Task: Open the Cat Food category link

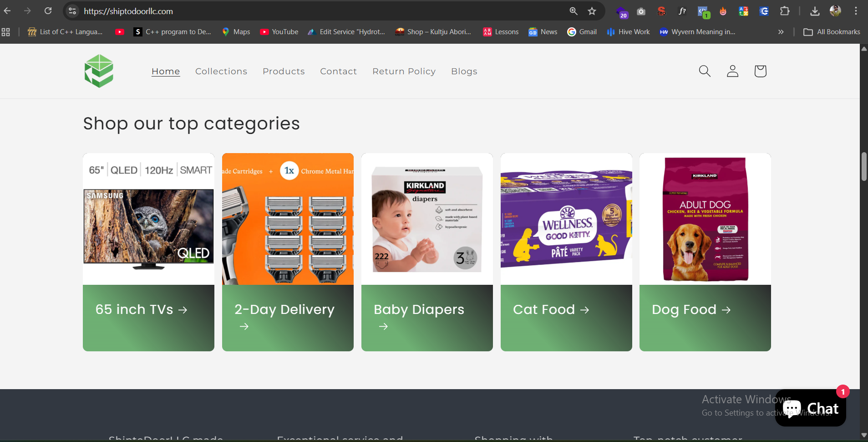Action: (x=551, y=309)
